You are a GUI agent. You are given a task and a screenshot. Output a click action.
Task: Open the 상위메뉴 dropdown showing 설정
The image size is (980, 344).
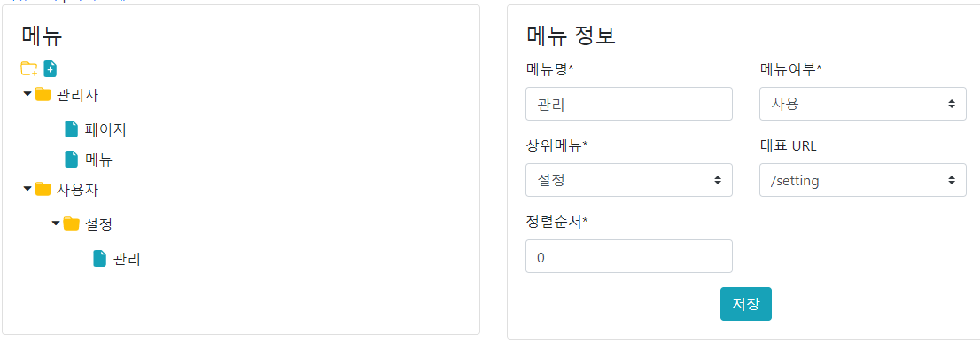click(x=629, y=180)
